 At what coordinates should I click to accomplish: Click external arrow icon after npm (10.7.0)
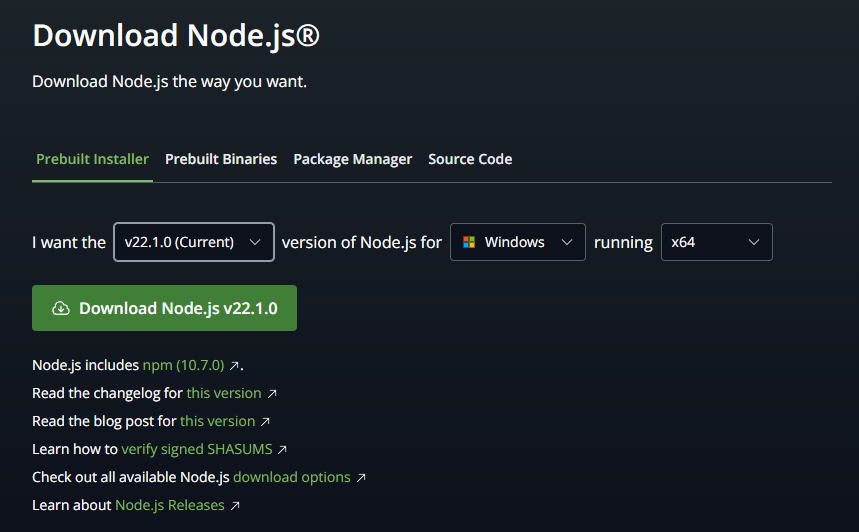[x=234, y=365]
